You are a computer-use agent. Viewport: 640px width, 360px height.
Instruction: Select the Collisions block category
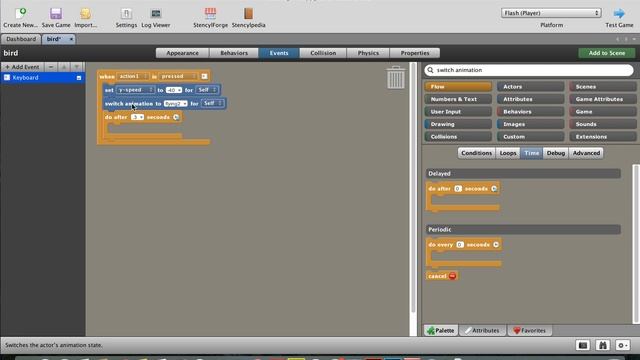(458, 137)
